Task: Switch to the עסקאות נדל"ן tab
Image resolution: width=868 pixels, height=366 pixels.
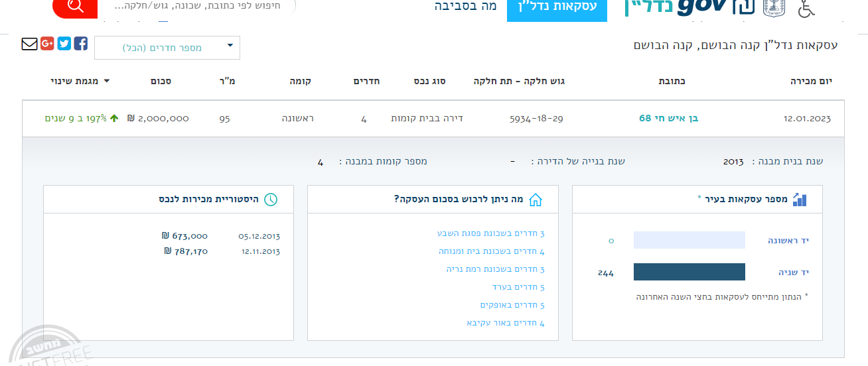Action: [x=557, y=8]
